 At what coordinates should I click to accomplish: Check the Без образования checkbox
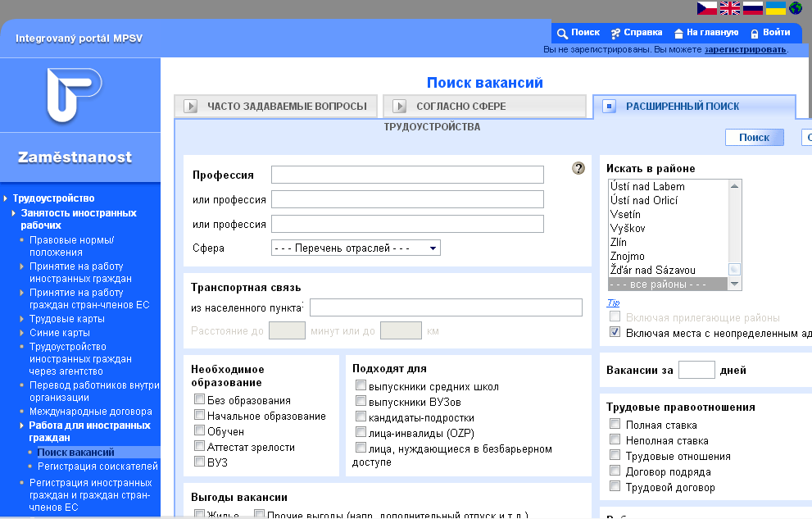[199, 400]
